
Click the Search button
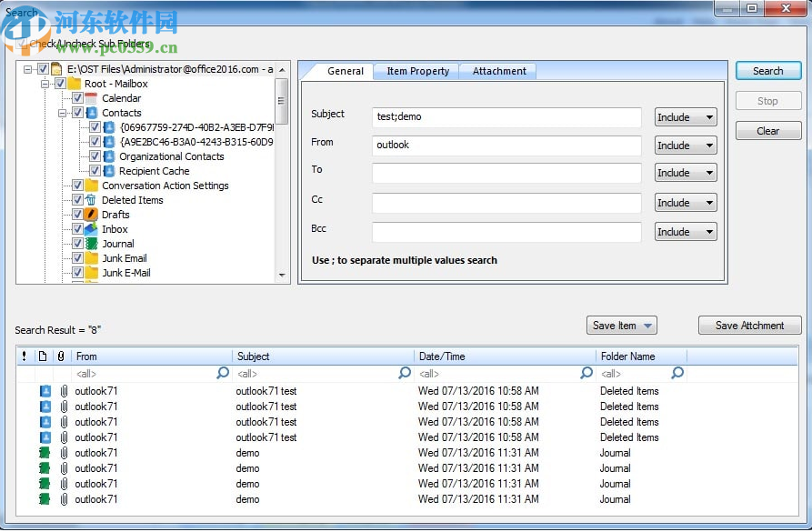point(767,70)
